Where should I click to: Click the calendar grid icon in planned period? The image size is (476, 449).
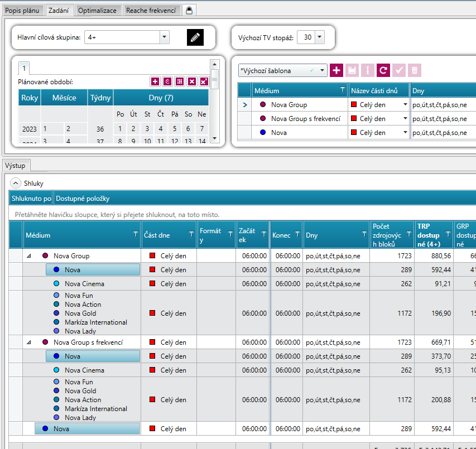180,81
